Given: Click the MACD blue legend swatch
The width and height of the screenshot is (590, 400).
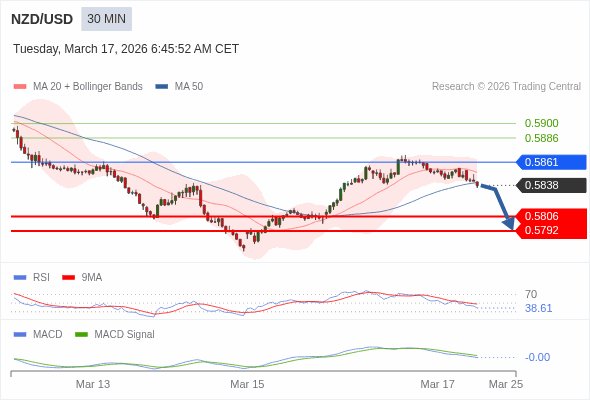Looking at the screenshot, I should 20,335.
